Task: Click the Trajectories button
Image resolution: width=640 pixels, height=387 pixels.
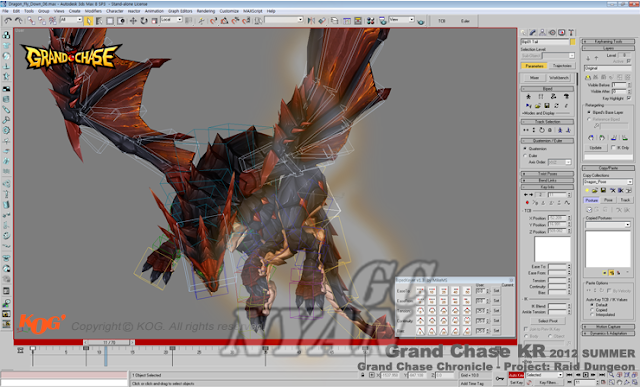Action: (x=562, y=66)
